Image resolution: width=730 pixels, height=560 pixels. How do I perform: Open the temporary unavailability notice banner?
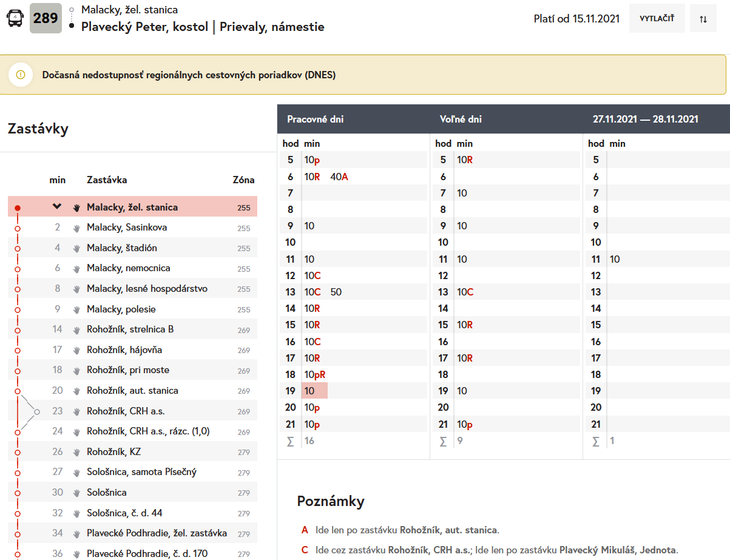pyautogui.click(x=189, y=75)
